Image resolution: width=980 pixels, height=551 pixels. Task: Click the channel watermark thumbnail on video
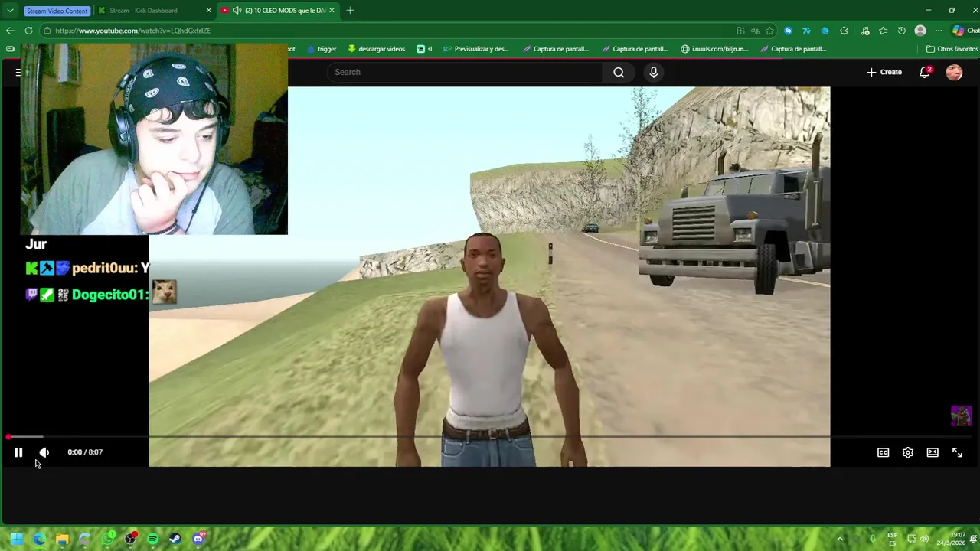pyautogui.click(x=961, y=416)
